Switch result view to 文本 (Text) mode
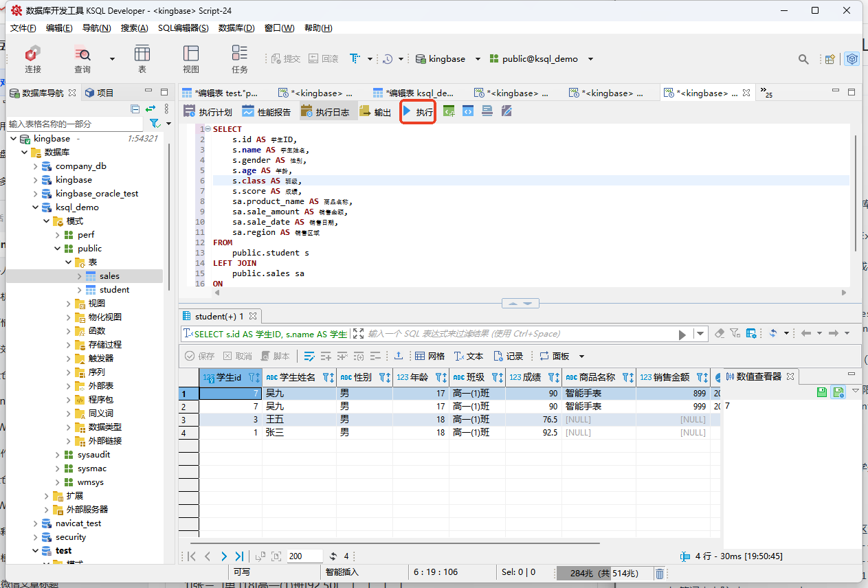The width and height of the screenshot is (868, 588). tap(467, 356)
